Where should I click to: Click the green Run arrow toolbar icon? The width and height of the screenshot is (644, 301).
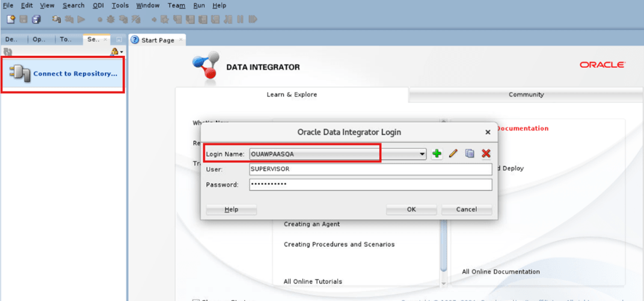click(81, 19)
